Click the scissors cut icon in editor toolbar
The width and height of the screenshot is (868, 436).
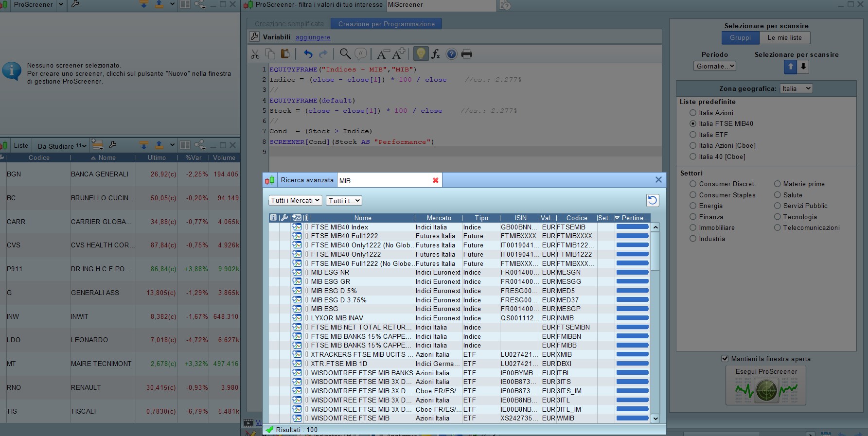[x=255, y=54]
